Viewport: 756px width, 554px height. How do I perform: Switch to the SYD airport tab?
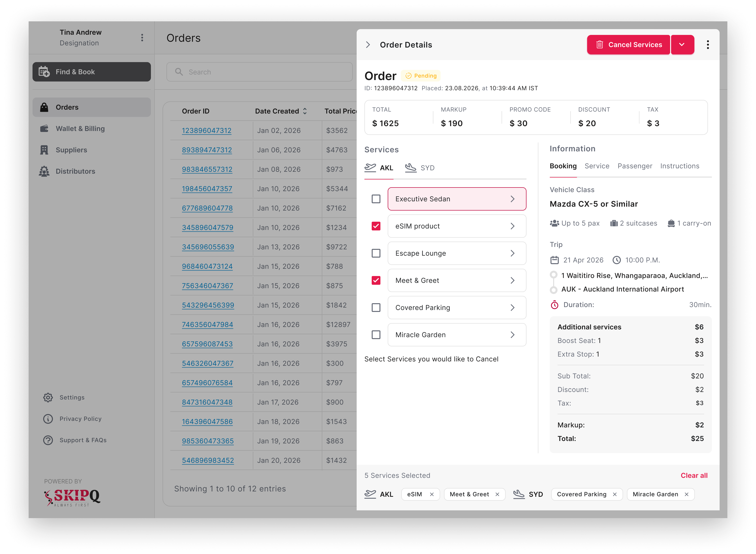420,168
